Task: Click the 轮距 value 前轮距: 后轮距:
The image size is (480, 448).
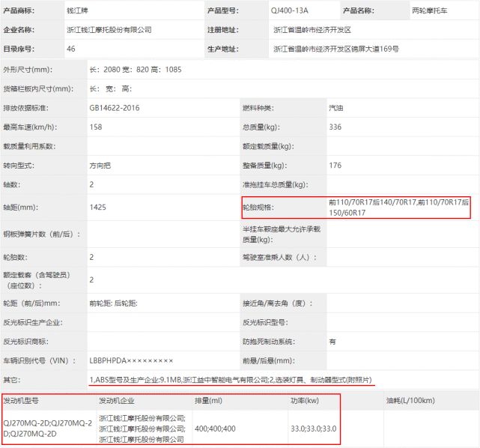Action: point(113,303)
